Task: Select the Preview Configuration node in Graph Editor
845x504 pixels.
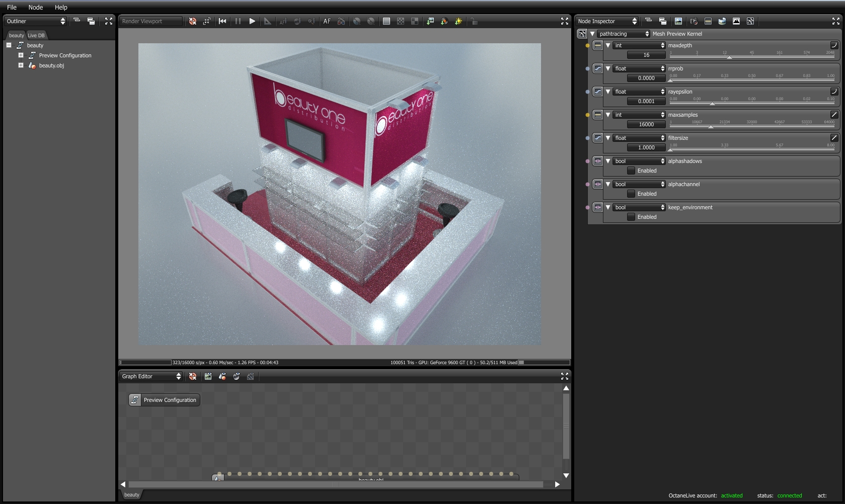Action: pyautogui.click(x=164, y=400)
